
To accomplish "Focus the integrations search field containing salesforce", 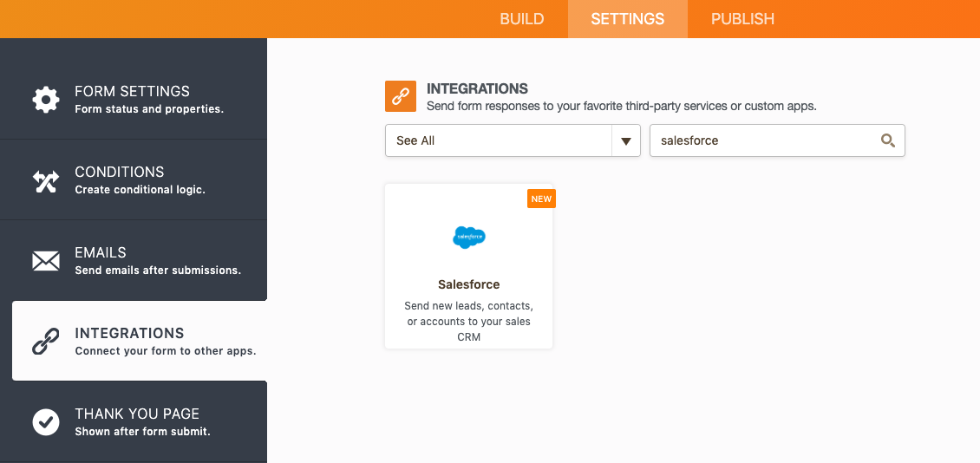I will pos(777,140).
